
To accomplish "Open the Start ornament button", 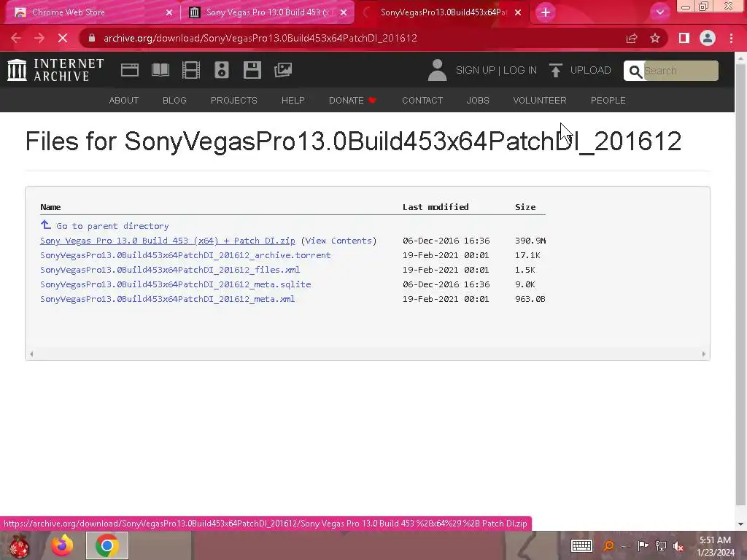I will click(x=19, y=545).
